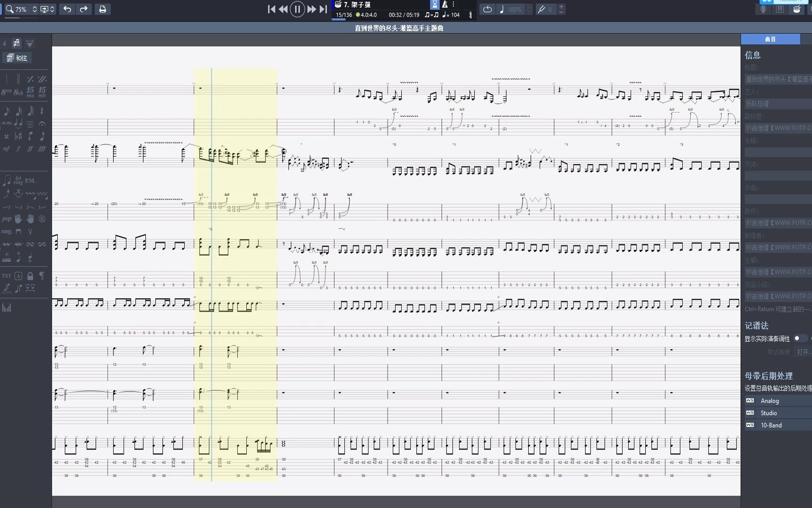Apply 15ma marking
This screenshot has width=812, height=508.
coord(30,92)
